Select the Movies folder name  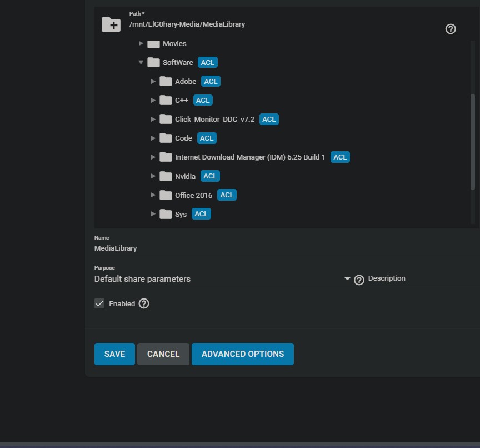(174, 44)
